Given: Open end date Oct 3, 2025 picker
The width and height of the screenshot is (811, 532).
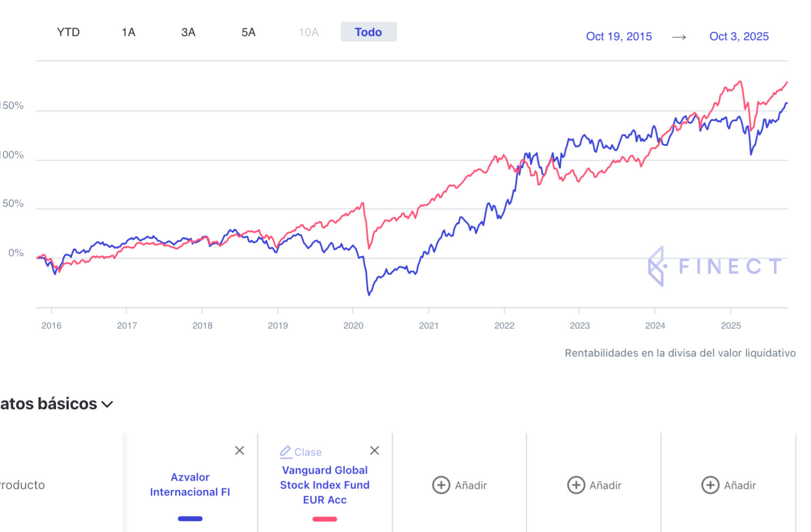Looking at the screenshot, I should (739, 37).
